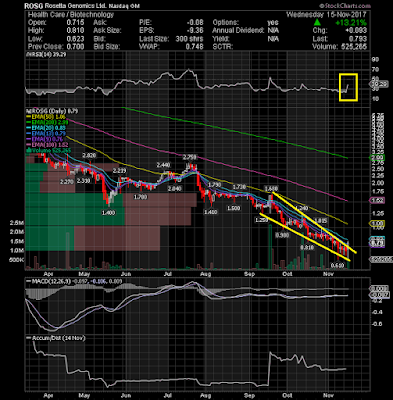Select the P/E value -0.08
The width and height of the screenshot is (393, 400).
coord(195,22)
